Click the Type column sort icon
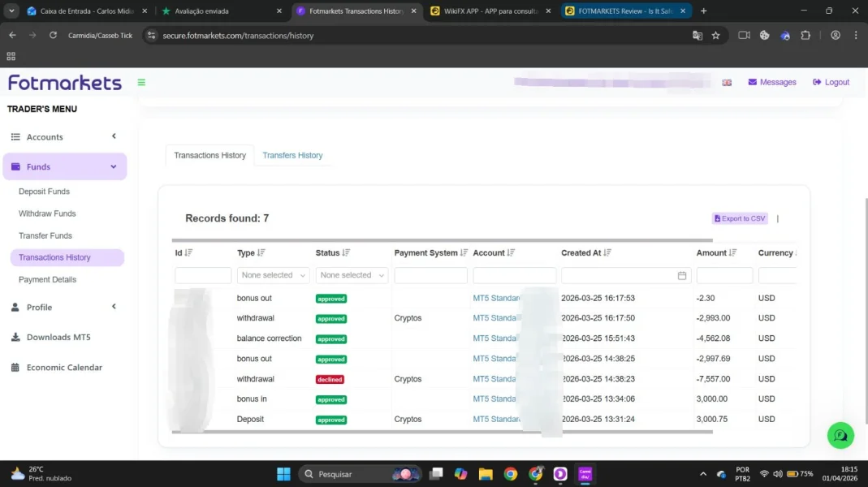 click(x=261, y=253)
